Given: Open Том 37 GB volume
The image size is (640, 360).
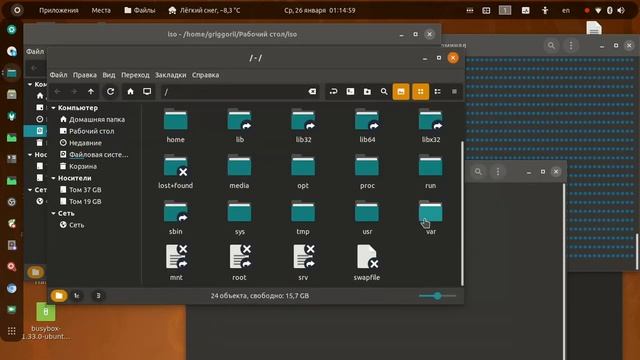Looking at the screenshot, I should pos(81,190).
